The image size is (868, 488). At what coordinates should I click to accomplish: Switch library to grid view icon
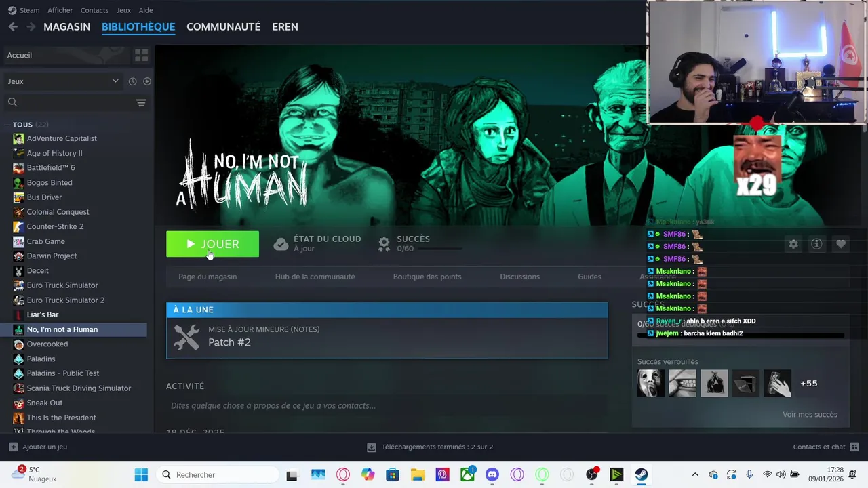point(141,55)
